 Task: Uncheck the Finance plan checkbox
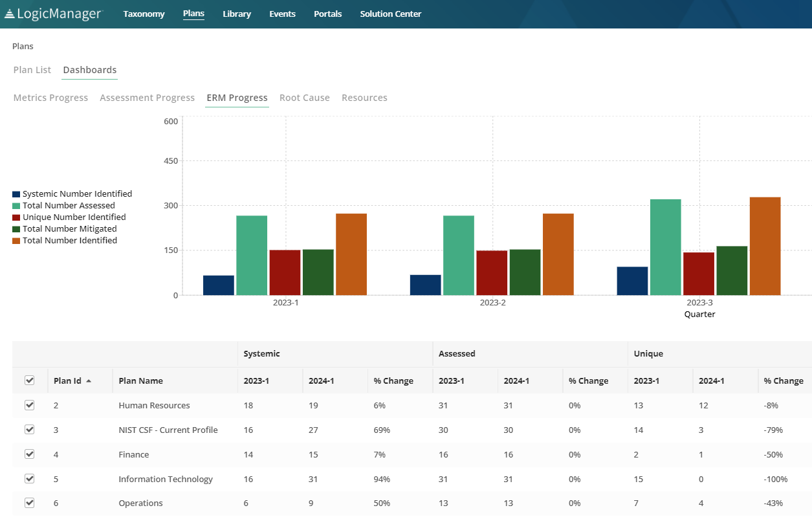(29, 454)
